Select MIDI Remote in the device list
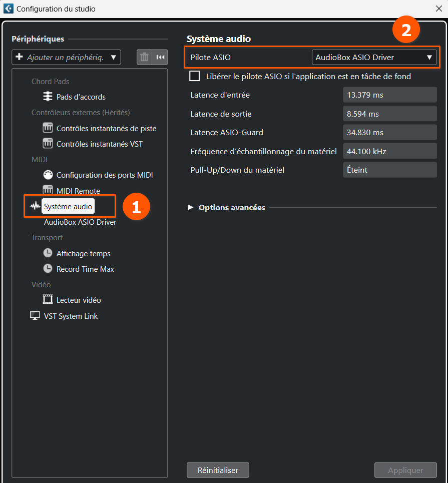The width and height of the screenshot is (448, 483). click(78, 191)
